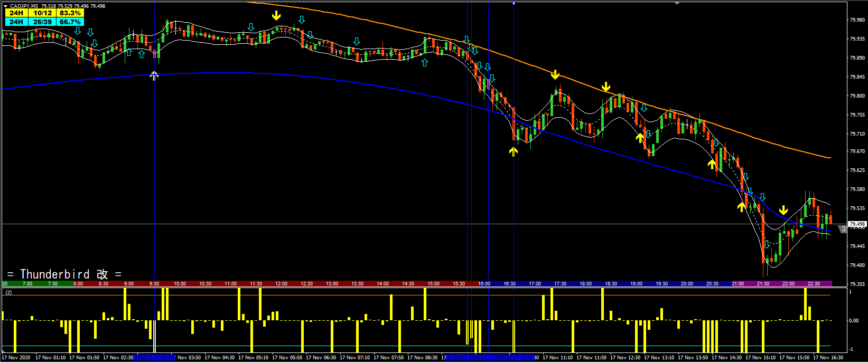
Task: Select yellow up arrow signal near 19:00 session
Action: pyautogui.click(x=640, y=138)
